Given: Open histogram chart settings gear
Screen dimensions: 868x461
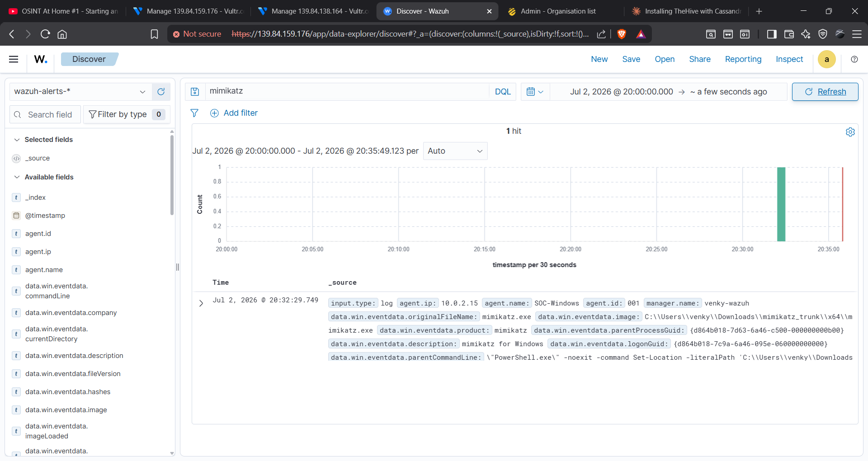Looking at the screenshot, I should [850, 132].
